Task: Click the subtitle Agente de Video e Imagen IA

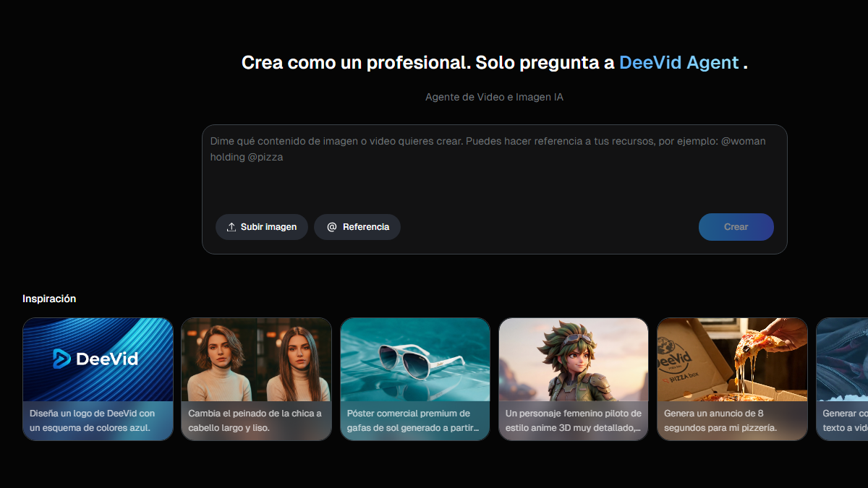Action: (x=494, y=96)
